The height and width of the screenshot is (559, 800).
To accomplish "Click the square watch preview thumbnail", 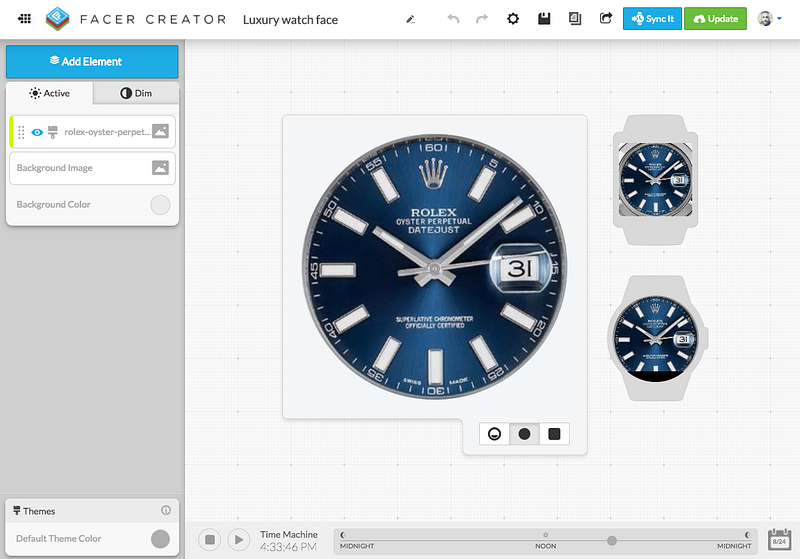I will 655,180.
